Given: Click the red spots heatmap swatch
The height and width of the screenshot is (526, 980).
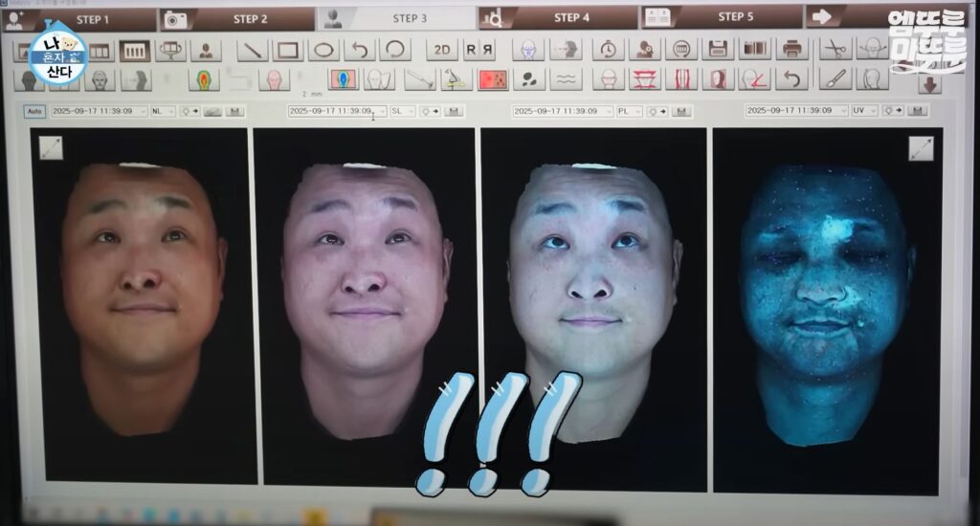Looking at the screenshot, I should [x=493, y=79].
